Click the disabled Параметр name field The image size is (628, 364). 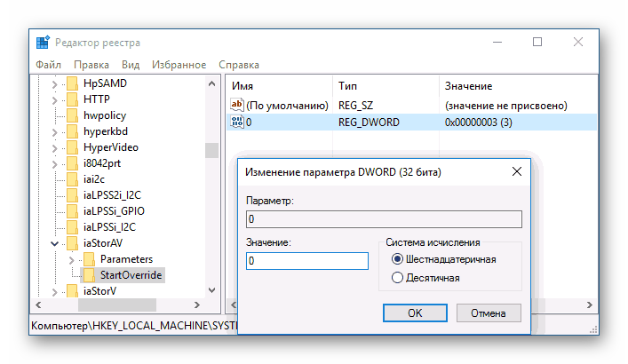[384, 219]
